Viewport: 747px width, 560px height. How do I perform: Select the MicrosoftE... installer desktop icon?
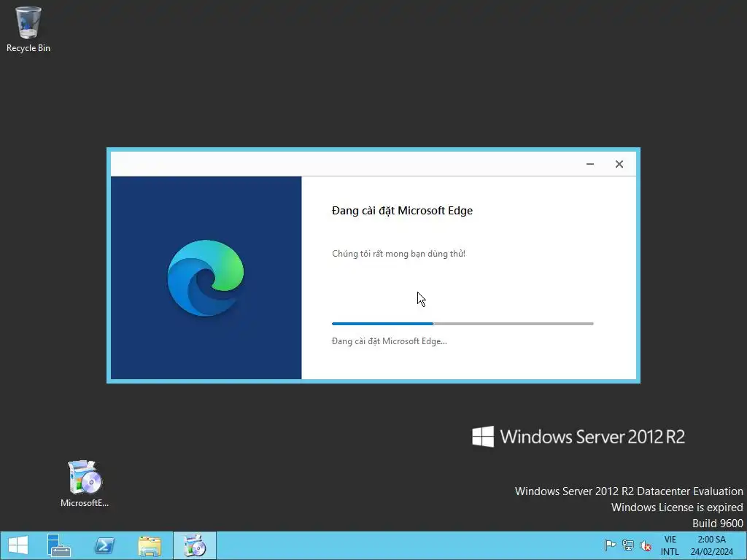click(85, 483)
